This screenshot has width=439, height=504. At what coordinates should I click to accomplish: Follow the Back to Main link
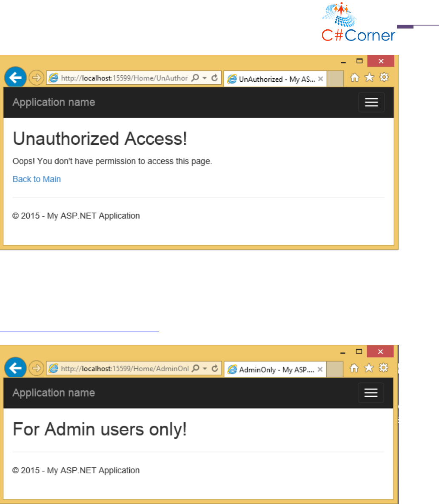(37, 179)
